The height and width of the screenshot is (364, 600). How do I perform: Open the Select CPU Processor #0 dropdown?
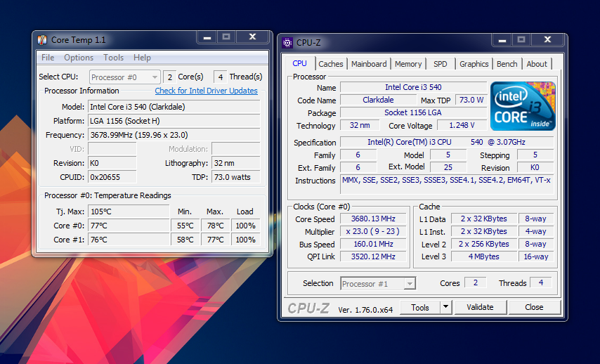tap(125, 77)
